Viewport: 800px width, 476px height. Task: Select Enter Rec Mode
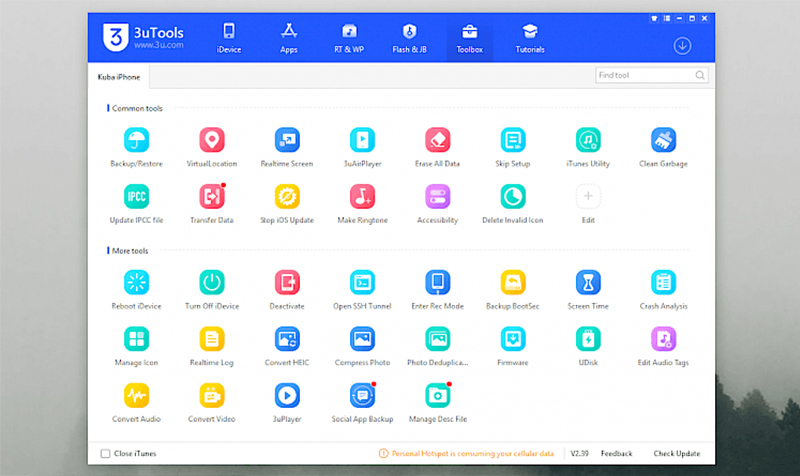tap(438, 282)
